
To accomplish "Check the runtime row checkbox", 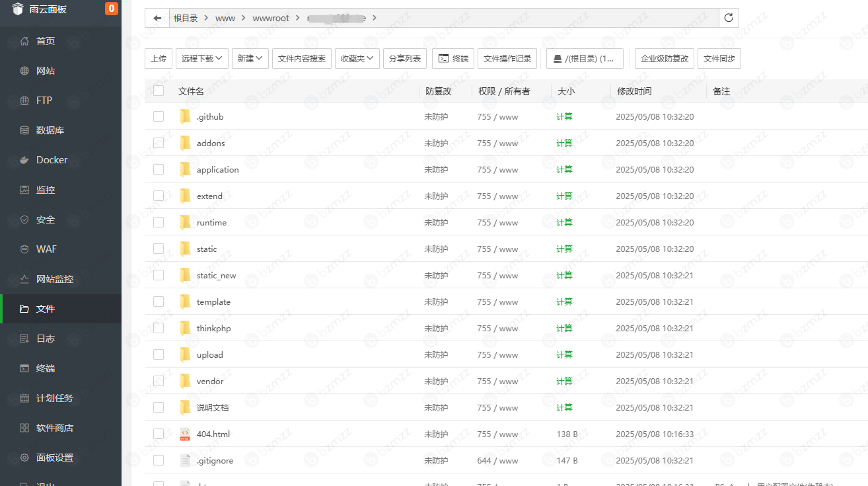I will tap(159, 222).
